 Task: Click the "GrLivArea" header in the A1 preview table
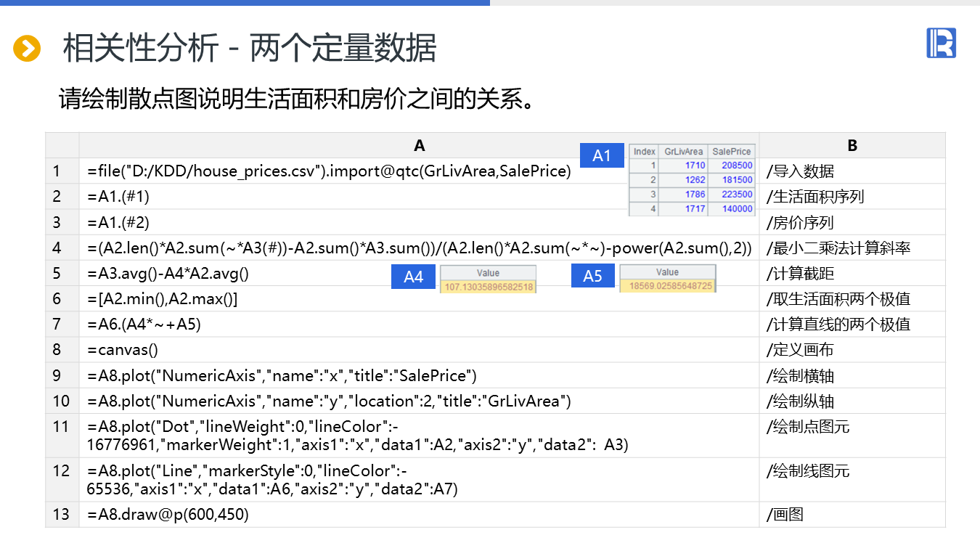click(684, 151)
